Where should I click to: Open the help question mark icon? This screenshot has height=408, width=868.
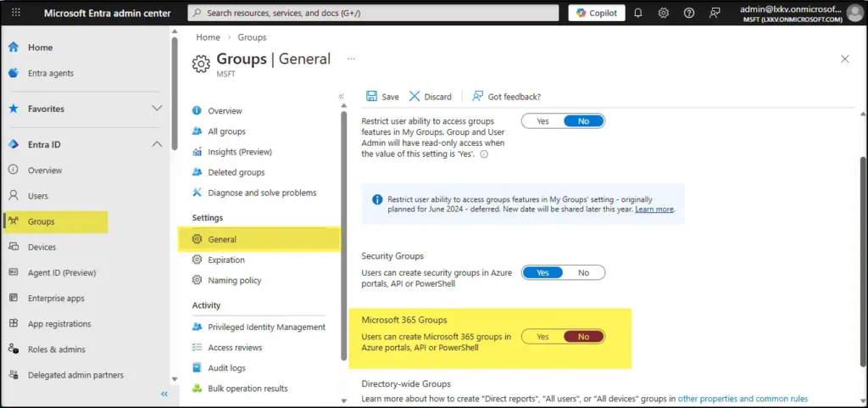[x=689, y=13]
